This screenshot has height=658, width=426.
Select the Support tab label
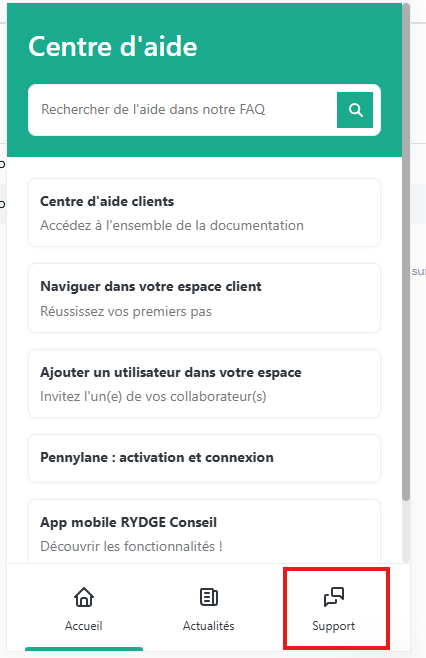tap(334, 626)
